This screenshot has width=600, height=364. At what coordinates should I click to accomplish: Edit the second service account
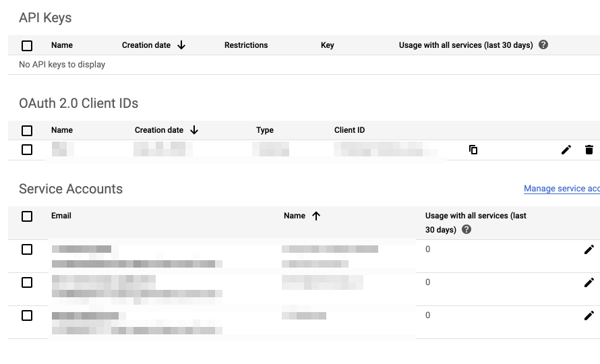589,282
